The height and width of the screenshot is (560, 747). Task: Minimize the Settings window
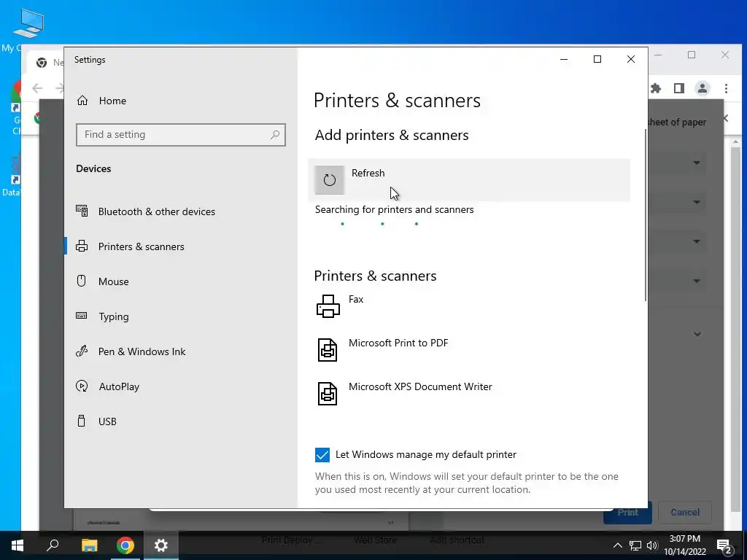564,59
